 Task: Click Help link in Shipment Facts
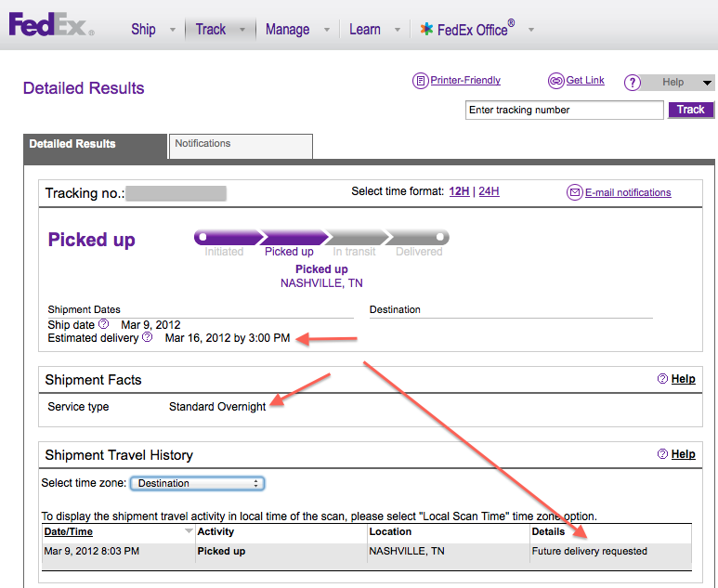coord(684,379)
